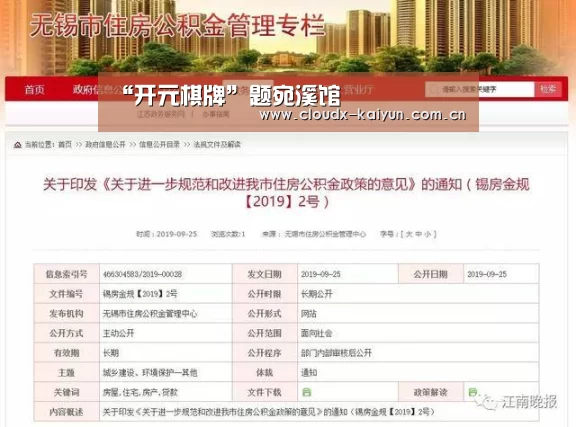Click the article title 关于印发…的通知
The width and height of the screenshot is (576, 427).
click(x=286, y=192)
